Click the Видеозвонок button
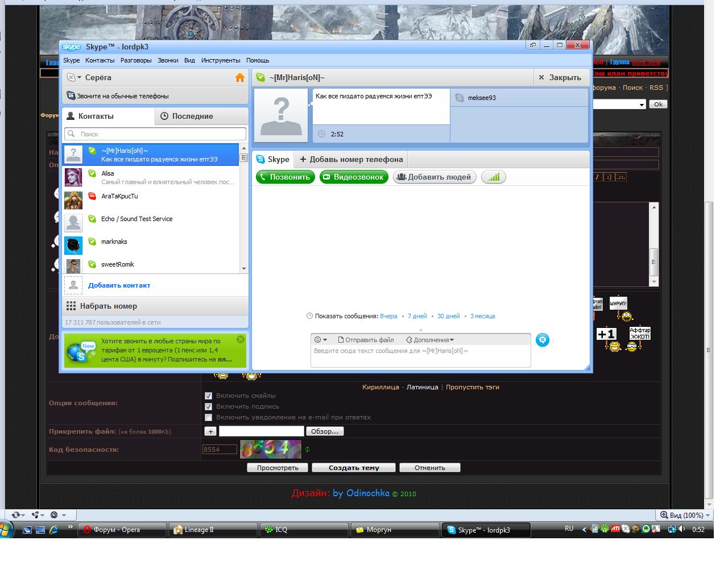This screenshot has height=582, width=728. click(354, 177)
